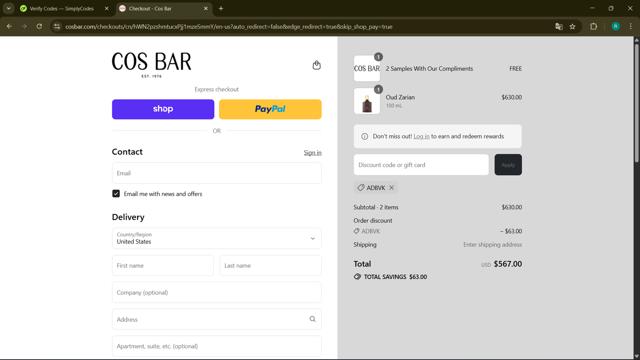640x360 pixels.
Task: Minimize the browser window
Action: click(x=592, y=8)
